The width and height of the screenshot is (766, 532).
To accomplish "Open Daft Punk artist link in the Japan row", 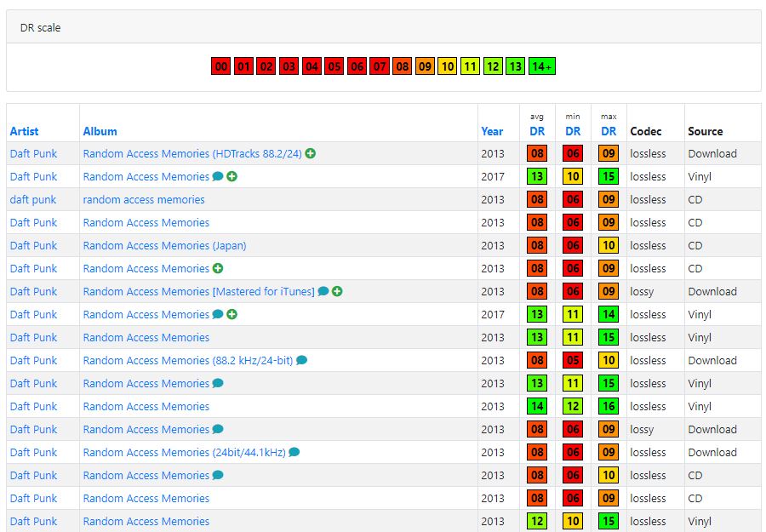I will pyautogui.click(x=33, y=245).
